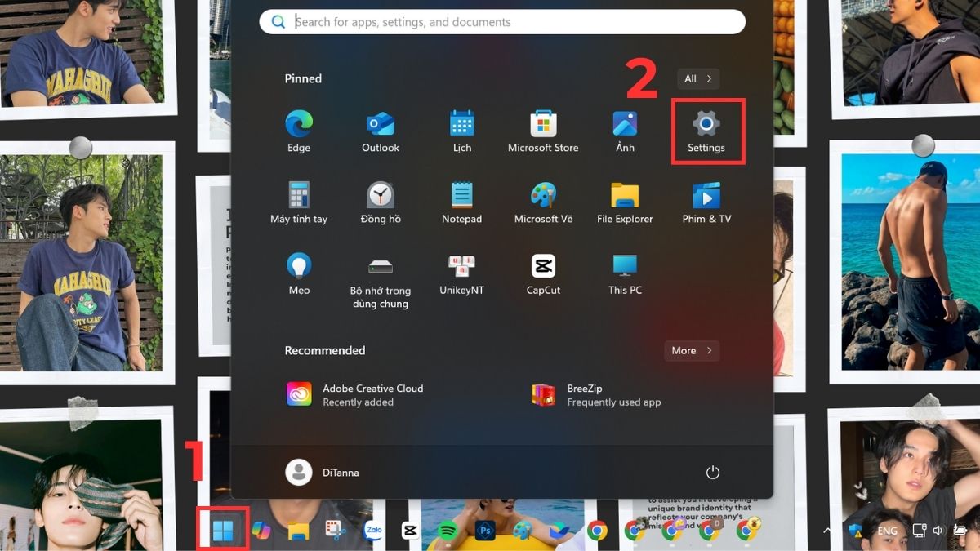Show More recommended items

[691, 350]
